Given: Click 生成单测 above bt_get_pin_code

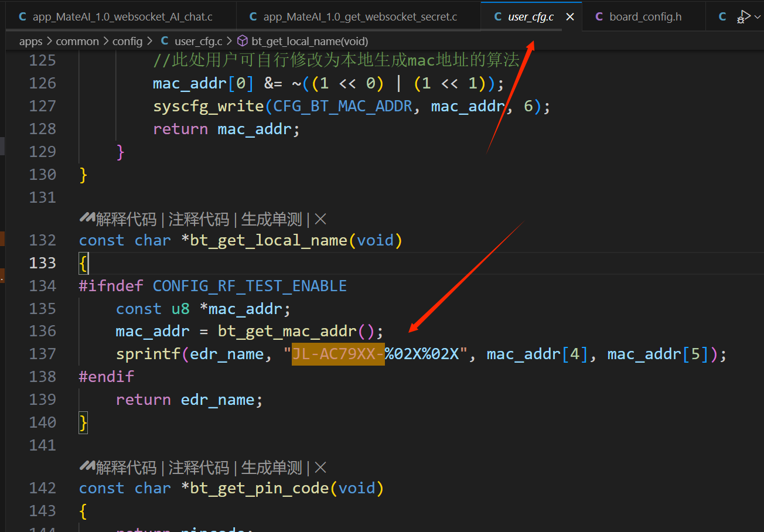Looking at the screenshot, I should click(271, 468).
